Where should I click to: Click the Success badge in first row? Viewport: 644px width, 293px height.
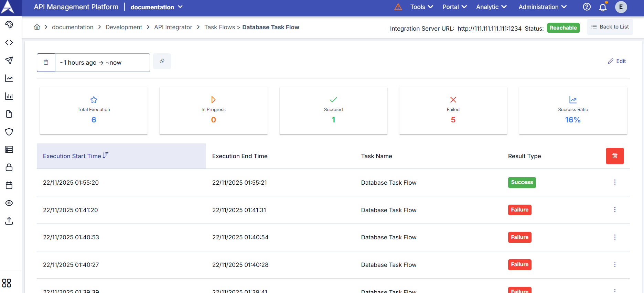coord(522,182)
